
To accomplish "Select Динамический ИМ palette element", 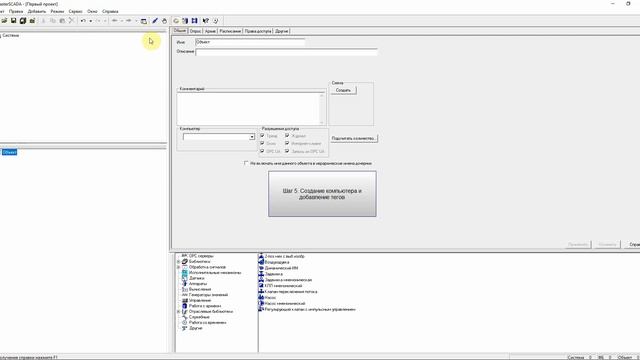I will tap(281, 268).
